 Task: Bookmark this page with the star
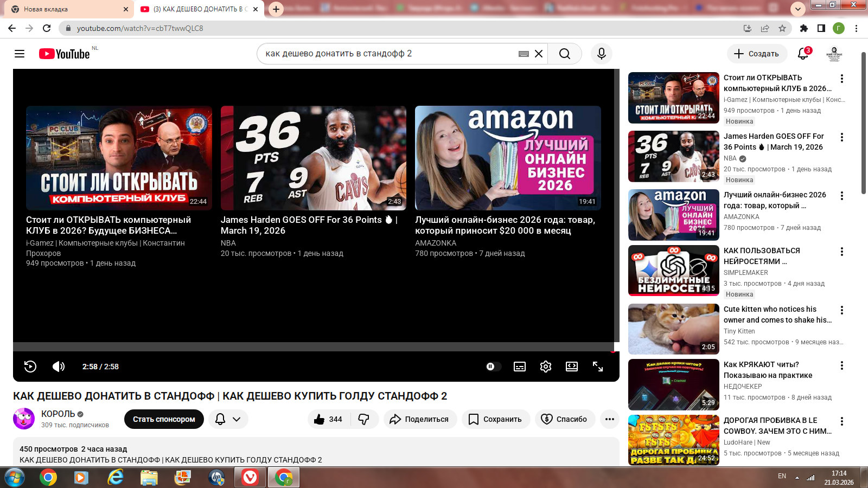pos(782,28)
